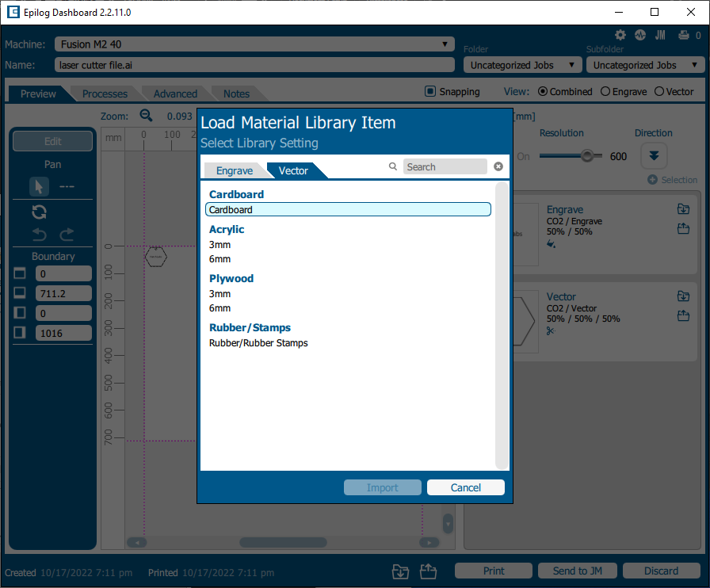This screenshot has height=588, width=710.
Task: Clear the search box with the X icon
Action: coord(498,166)
